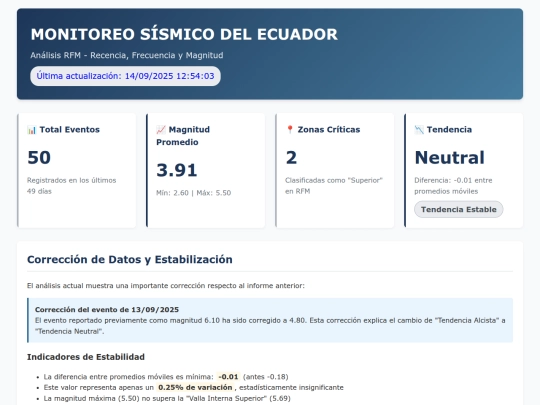Viewport: 540px width, 405px height.
Task: Click 'Diferencia: -0.01 entre promedios móviles' text
Action: [x=453, y=186]
